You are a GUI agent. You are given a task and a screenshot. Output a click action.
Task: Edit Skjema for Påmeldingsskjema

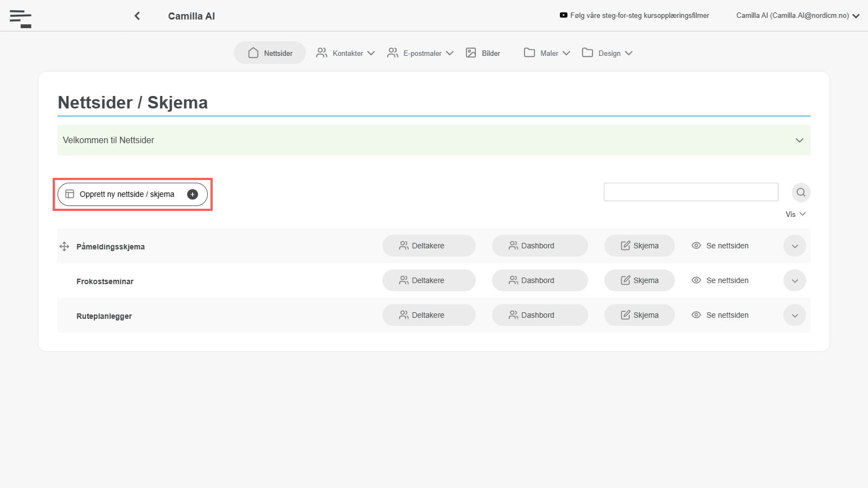pos(640,246)
